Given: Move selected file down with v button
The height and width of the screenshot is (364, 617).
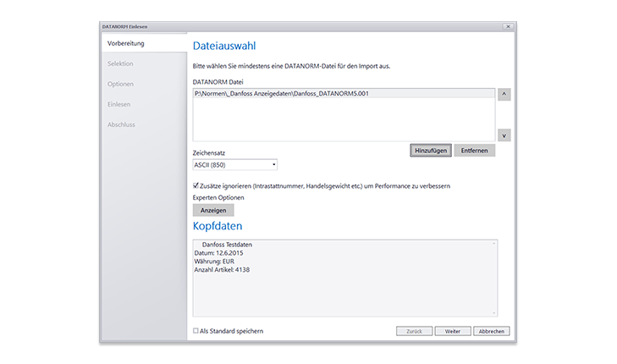Looking at the screenshot, I should pos(504,135).
